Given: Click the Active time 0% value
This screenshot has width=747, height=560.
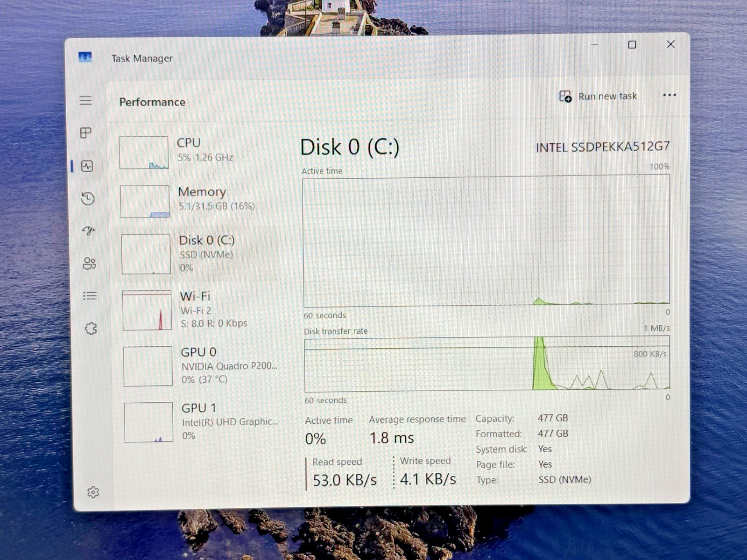Looking at the screenshot, I should [x=316, y=439].
